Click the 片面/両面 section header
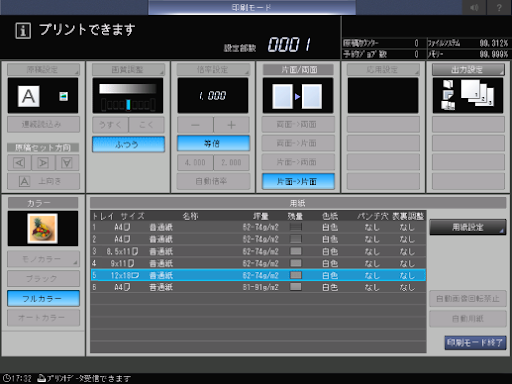This screenshot has width=512, height=384. click(298, 70)
